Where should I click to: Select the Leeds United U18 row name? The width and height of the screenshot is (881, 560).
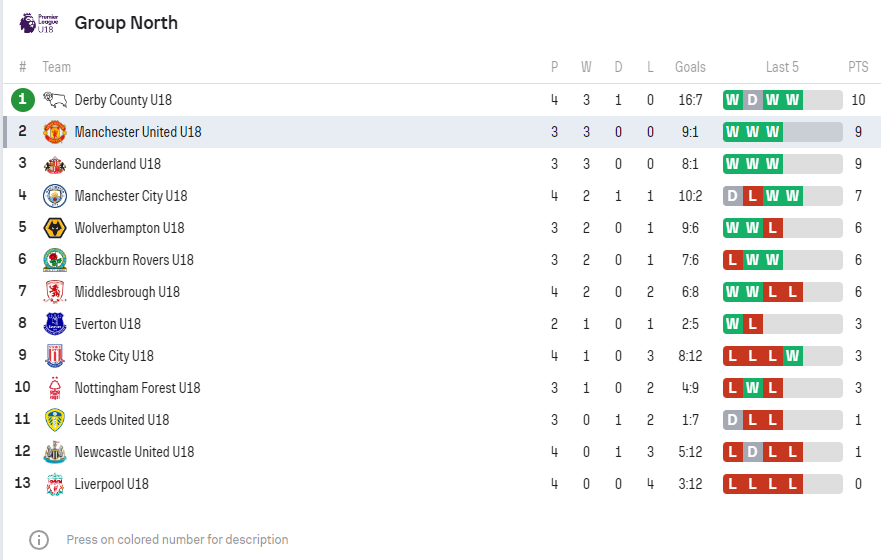coord(121,420)
